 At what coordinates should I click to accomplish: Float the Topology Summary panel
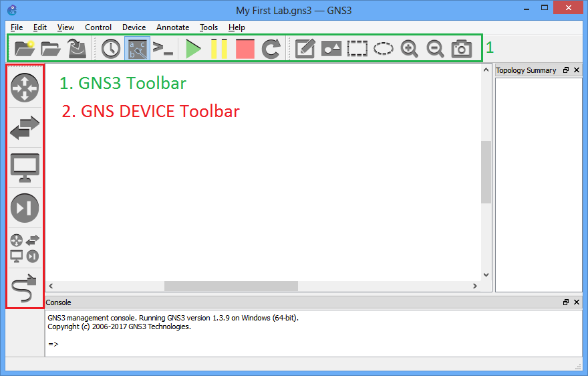coord(565,70)
